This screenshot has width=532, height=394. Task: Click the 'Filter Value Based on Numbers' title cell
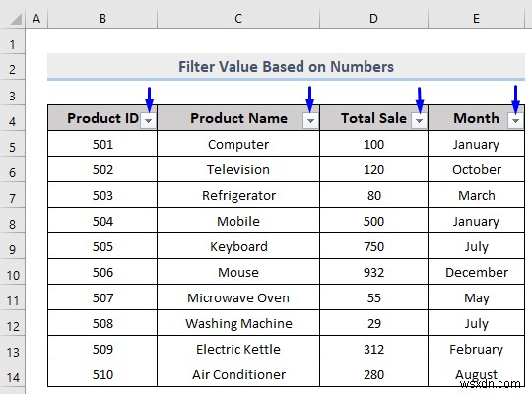(286, 67)
